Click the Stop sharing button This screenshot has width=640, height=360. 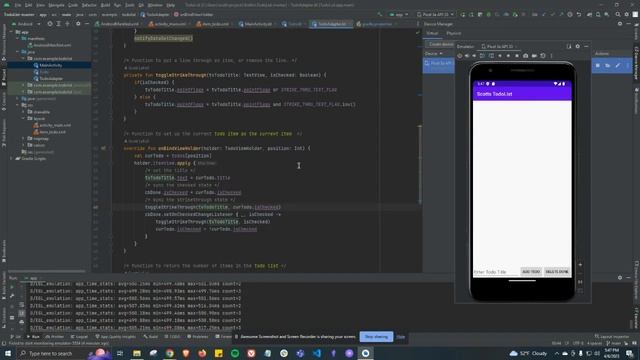coord(376,337)
